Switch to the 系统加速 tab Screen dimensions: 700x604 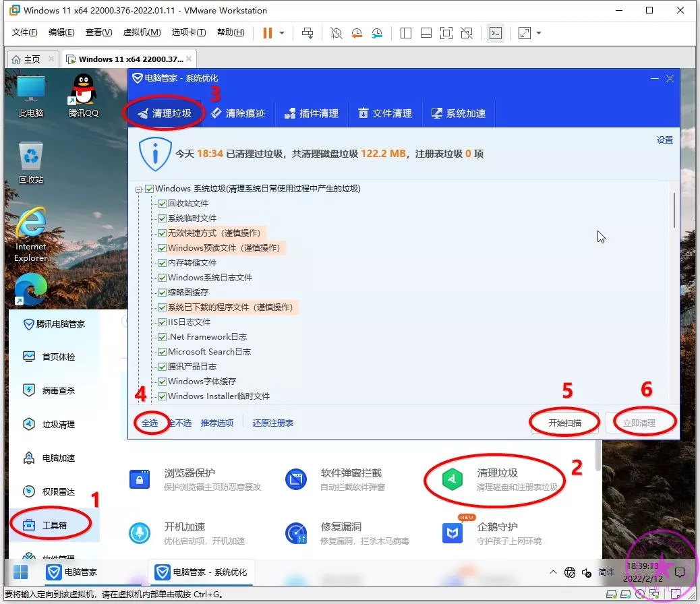pos(459,113)
